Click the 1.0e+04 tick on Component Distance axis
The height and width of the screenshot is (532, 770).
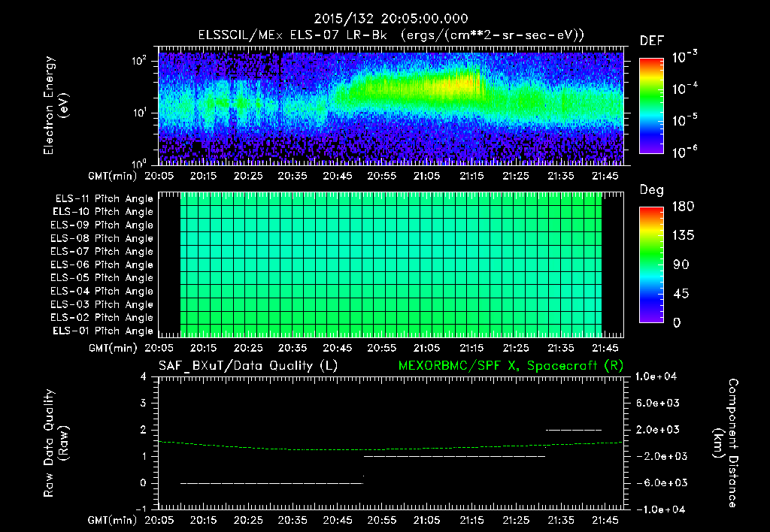656,377
